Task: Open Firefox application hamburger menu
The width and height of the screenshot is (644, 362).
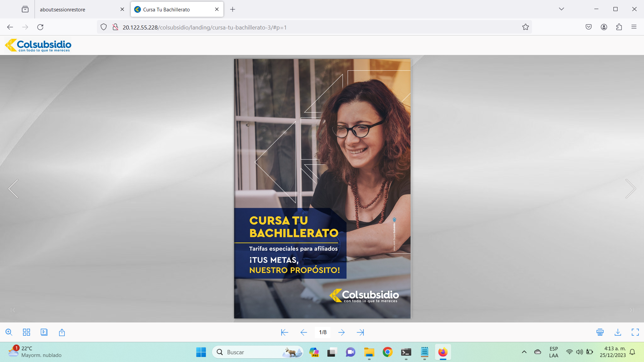Action: click(x=634, y=27)
